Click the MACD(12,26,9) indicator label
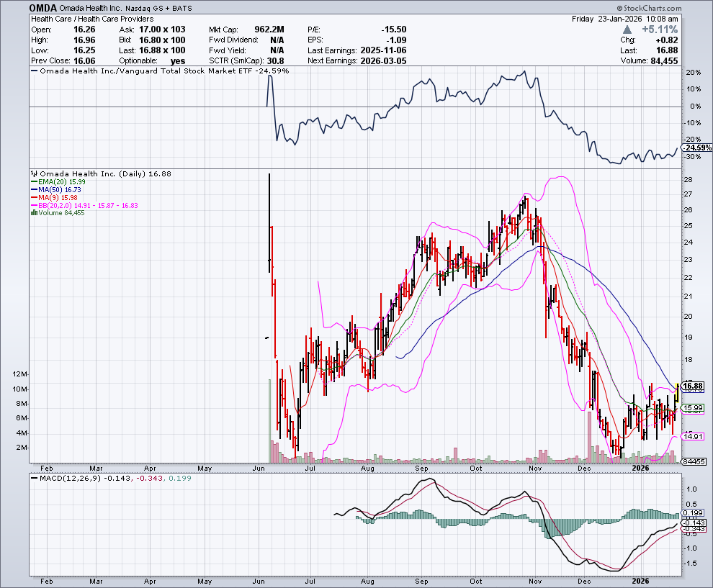The width and height of the screenshot is (713, 588). (x=70, y=478)
